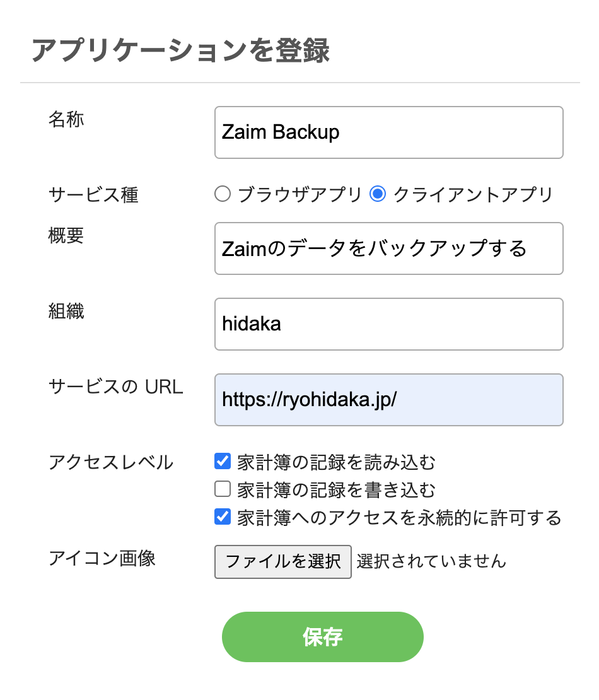Enable 家計簿の記録を書き込む checkbox
The image size is (599, 700).
click(223, 489)
